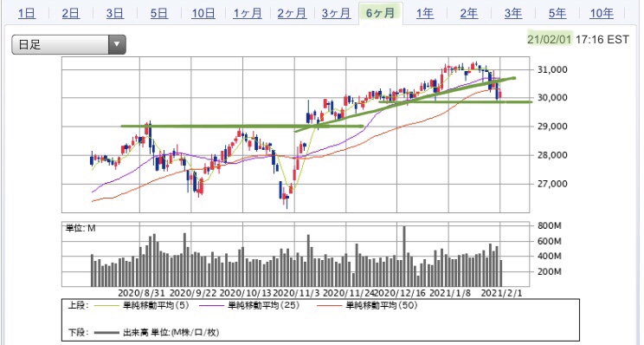Switch to the 1年 chart view

425,14
